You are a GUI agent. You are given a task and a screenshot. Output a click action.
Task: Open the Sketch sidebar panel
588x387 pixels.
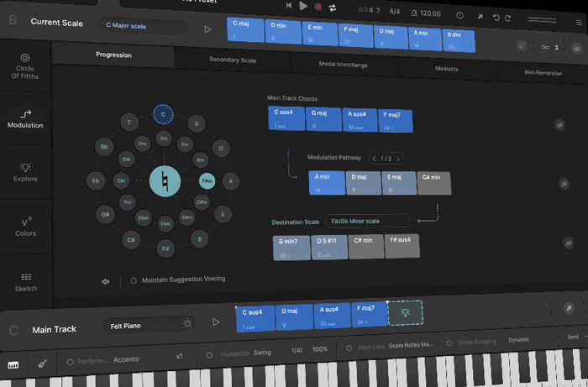[25, 281]
